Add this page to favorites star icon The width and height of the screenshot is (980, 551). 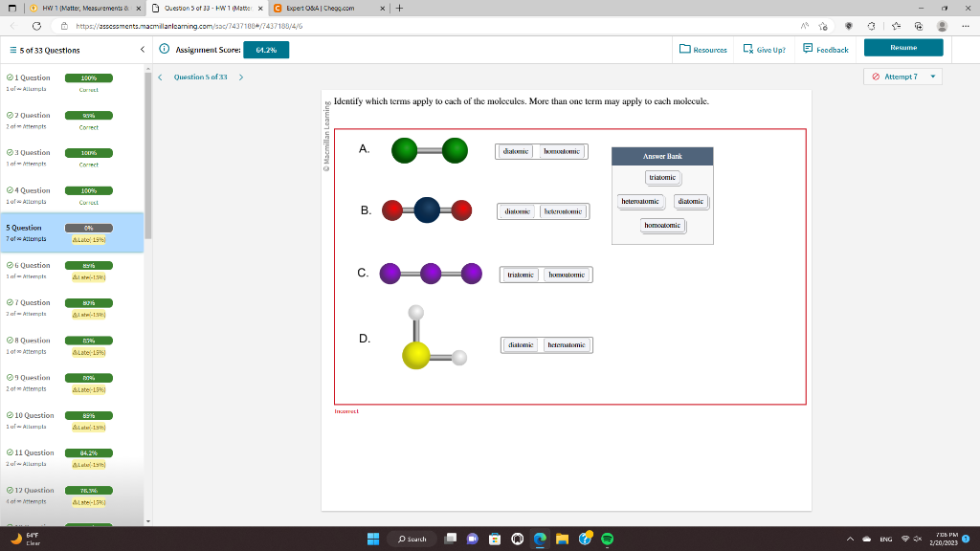point(823,26)
